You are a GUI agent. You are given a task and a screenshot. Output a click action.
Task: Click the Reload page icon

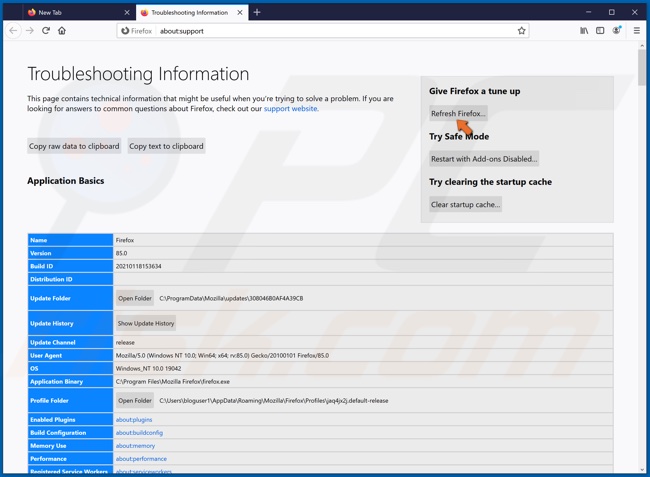45,31
